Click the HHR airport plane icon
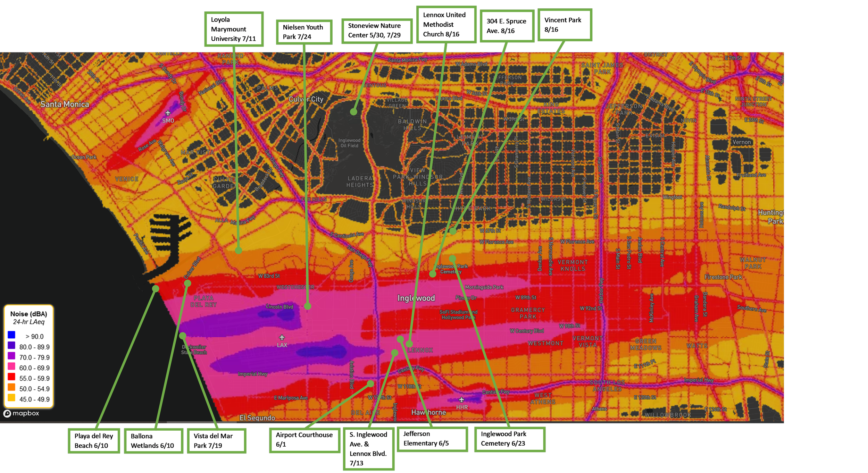 461,400
